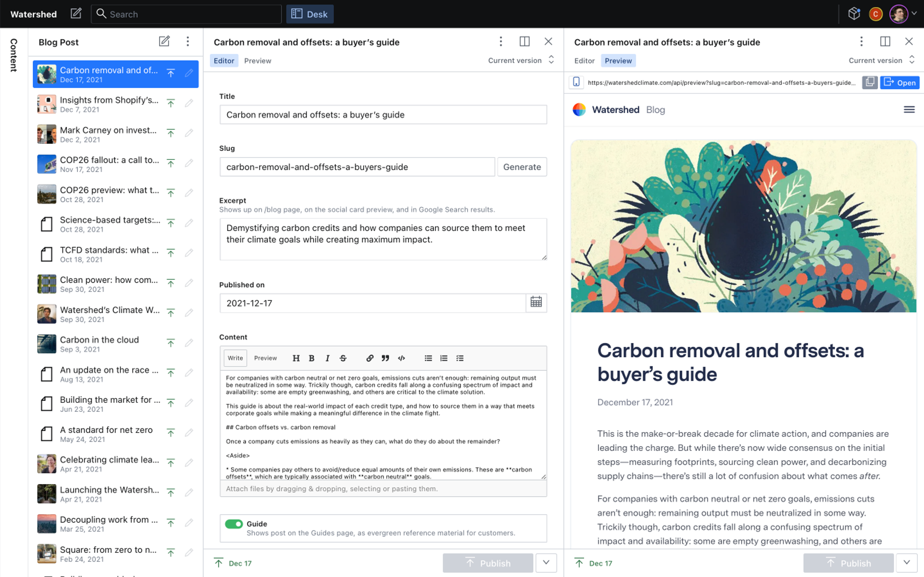Switch to the Preview tab in editor pane
This screenshot has height=577, width=924.
click(258, 61)
